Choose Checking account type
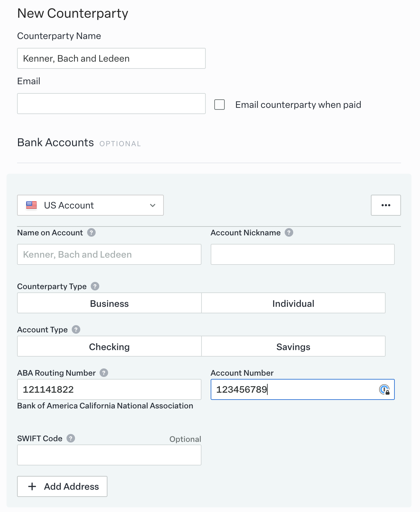The image size is (420, 512). (x=109, y=346)
